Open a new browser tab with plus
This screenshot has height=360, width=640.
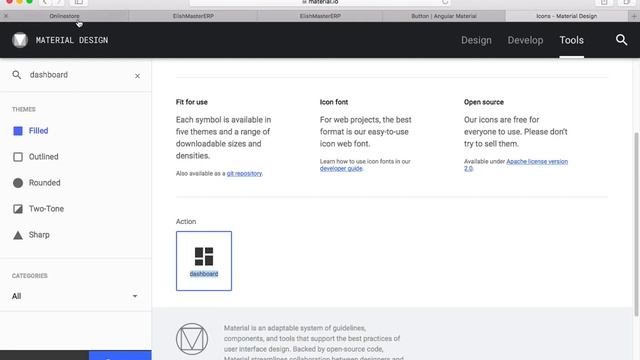point(634,16)
